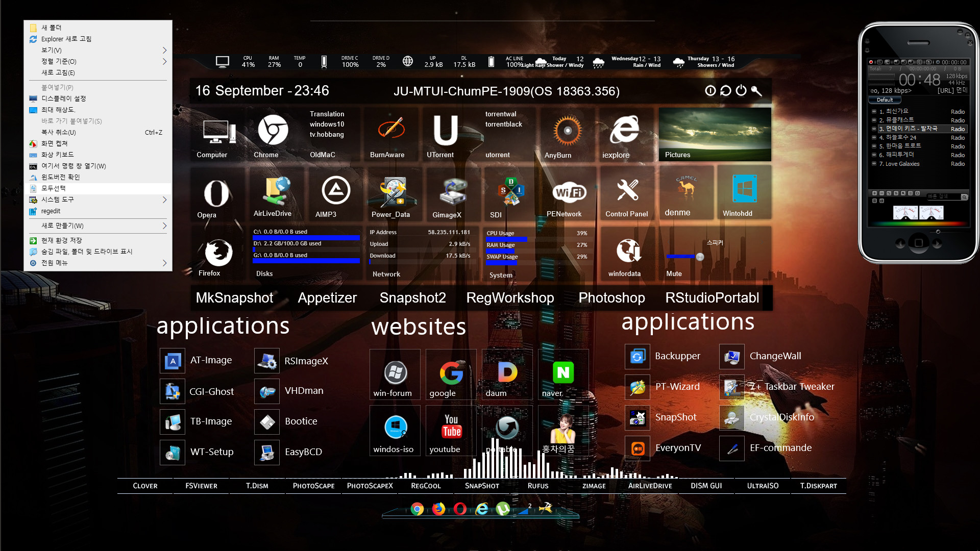Launch Chrome from the launcher panel
The image size is (980, 551).
pyautogui.click(x=273, y=135)
